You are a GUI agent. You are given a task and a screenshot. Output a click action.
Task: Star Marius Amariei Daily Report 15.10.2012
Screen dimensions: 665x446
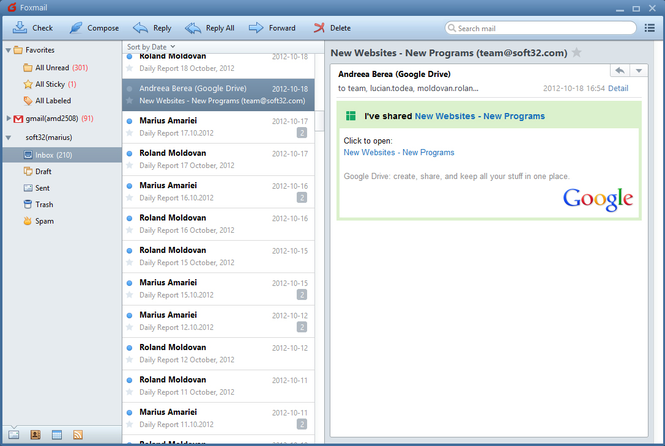tap(130, 295)
